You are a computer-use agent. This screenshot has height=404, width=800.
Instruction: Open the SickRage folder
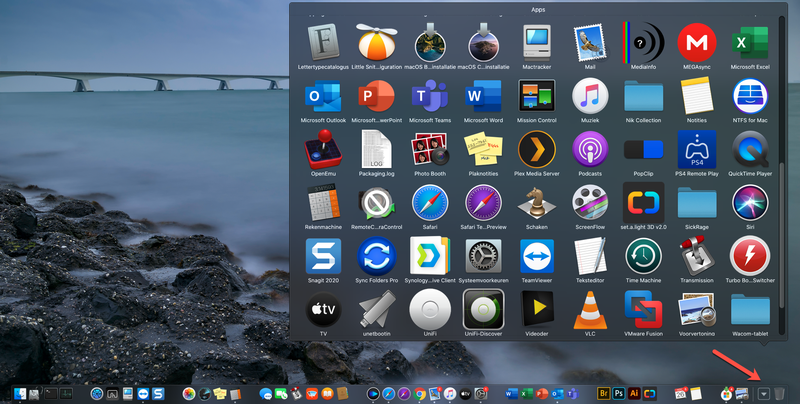tap(697, 204)
